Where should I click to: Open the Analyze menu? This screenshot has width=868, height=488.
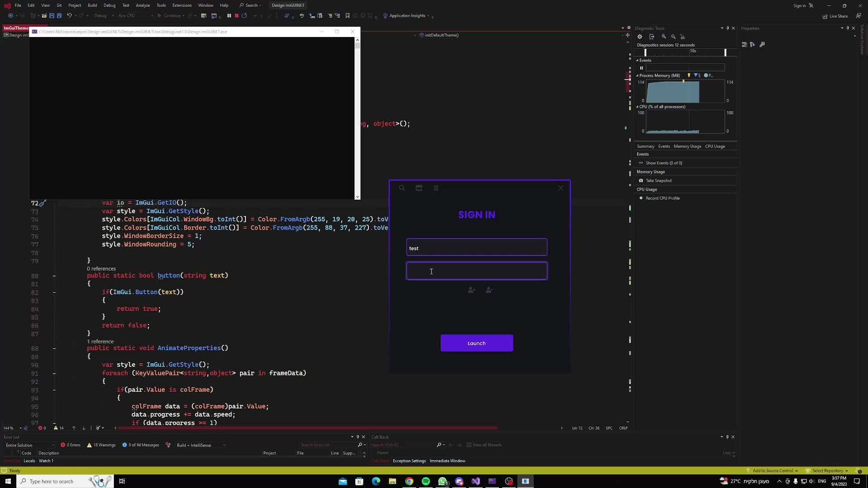tap(143, 5)
